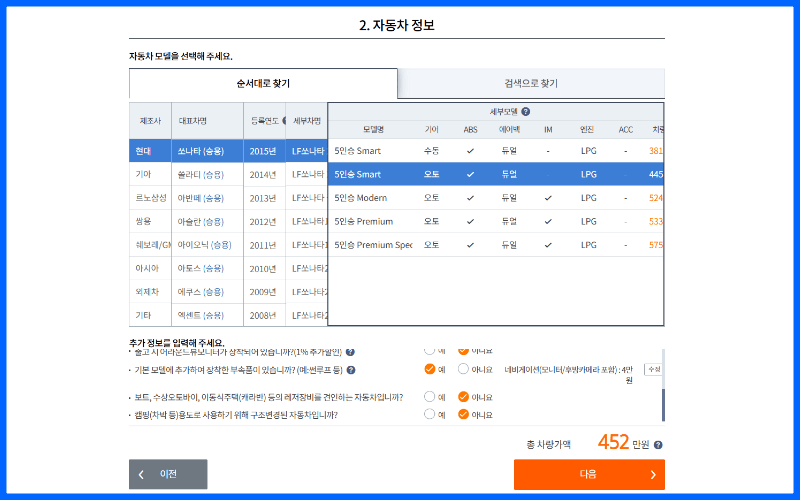Select manufacturer 쉐보레/GM
This screenshot has width=800, height=500.
coord(150,245)
